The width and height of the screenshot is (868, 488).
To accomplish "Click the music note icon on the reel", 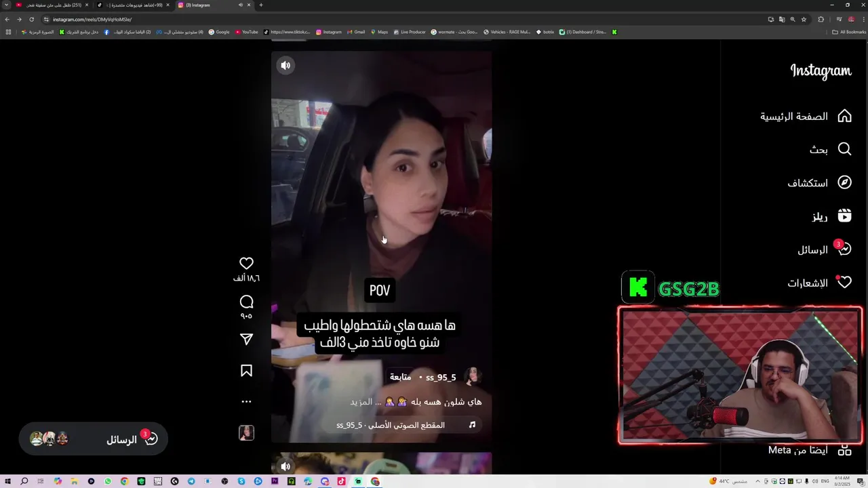I will pos(473,425).
